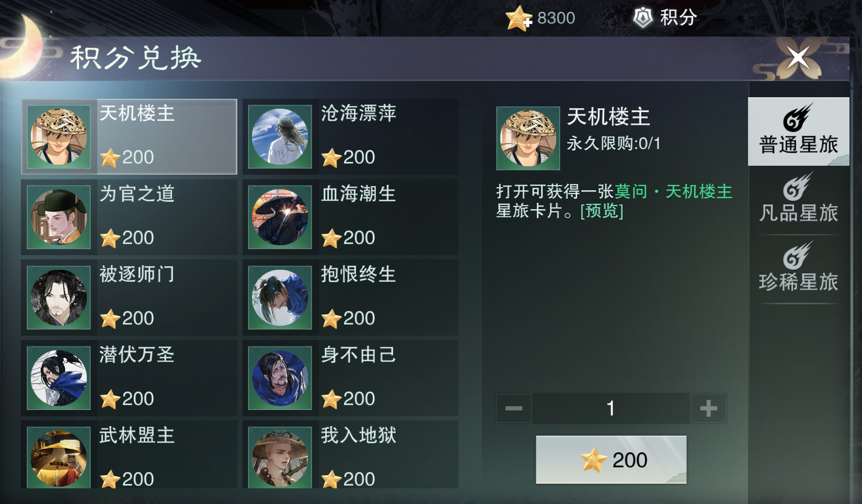Buy with the 200 star exchange button

coord(611,460)
